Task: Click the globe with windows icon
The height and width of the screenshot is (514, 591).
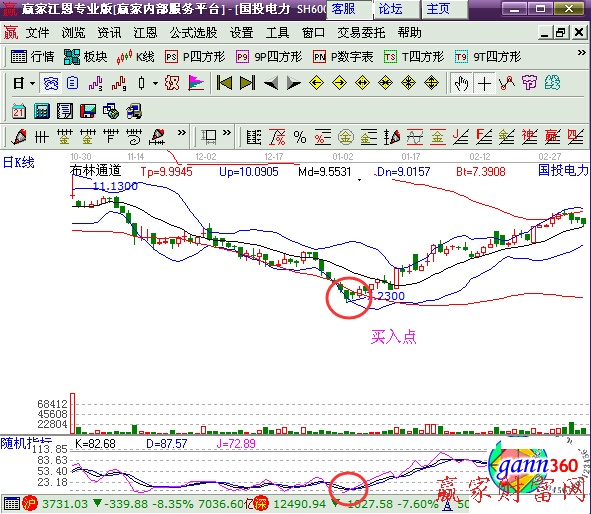Action: pos(111,112)
